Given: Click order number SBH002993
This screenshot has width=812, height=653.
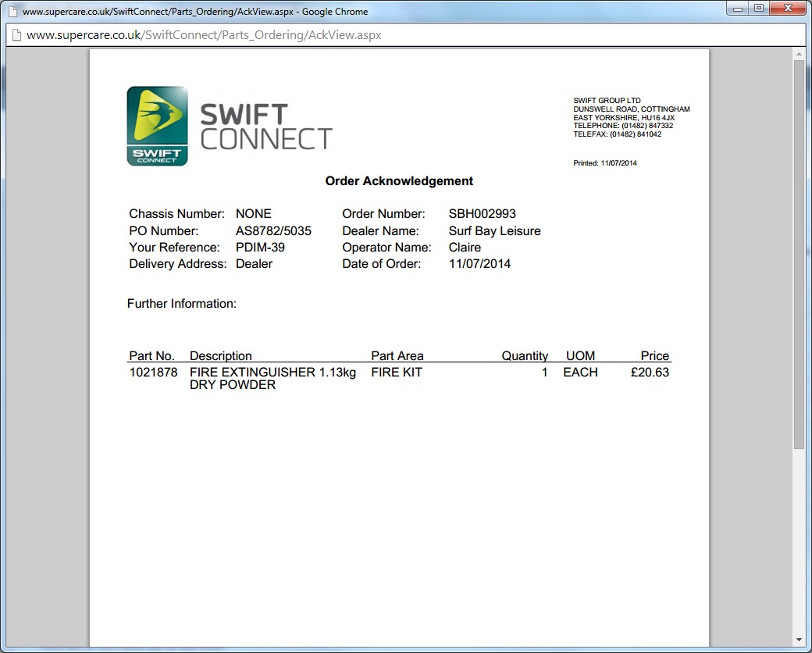Looking at the screenshot, I should 483,213.
